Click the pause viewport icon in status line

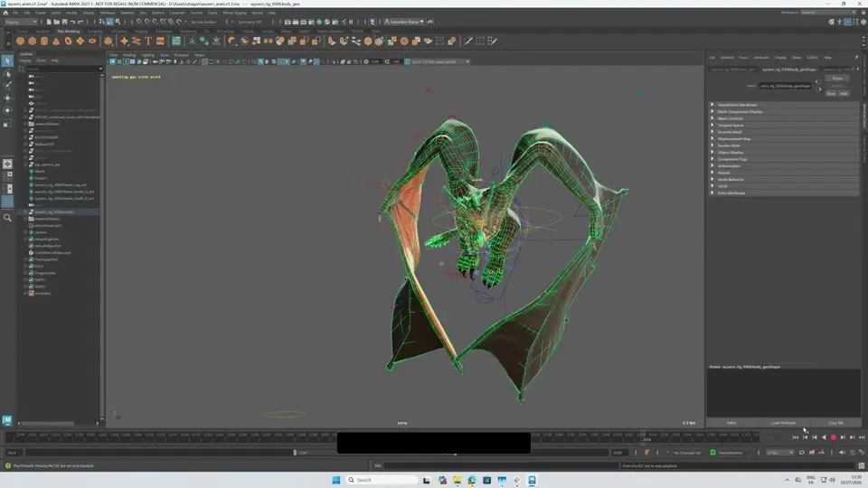pos(351,22)
